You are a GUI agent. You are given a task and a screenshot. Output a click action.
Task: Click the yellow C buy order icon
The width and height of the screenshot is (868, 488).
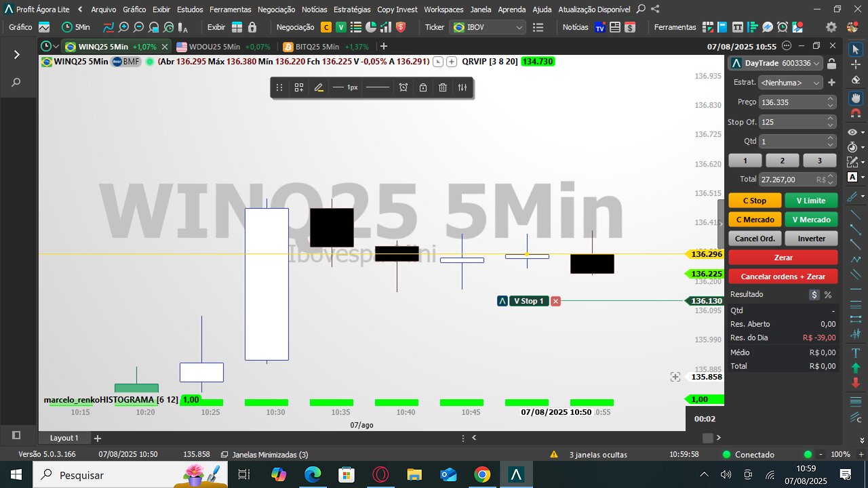click(325, 27)
